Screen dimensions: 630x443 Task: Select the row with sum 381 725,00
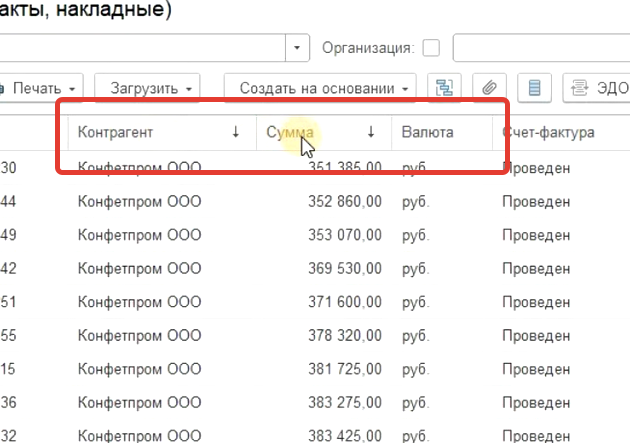click(315, 369)
